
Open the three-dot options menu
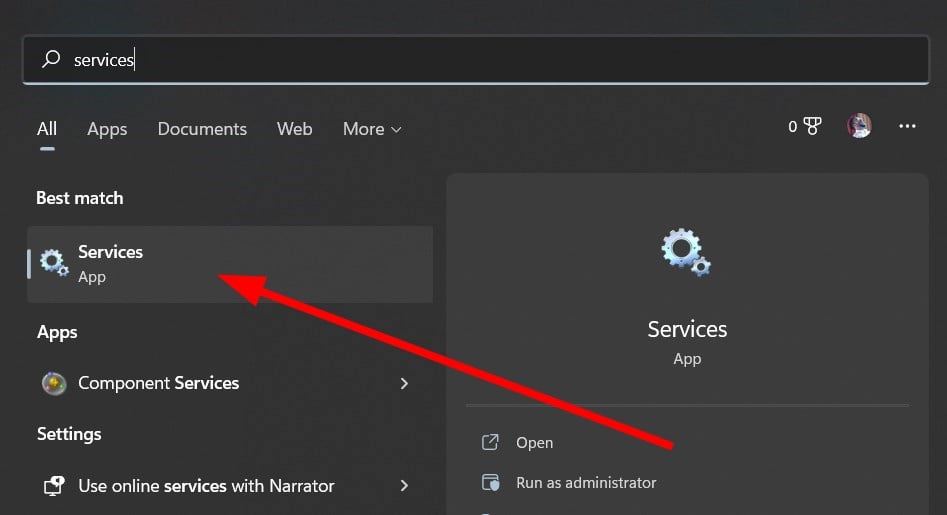coord(907,126)
